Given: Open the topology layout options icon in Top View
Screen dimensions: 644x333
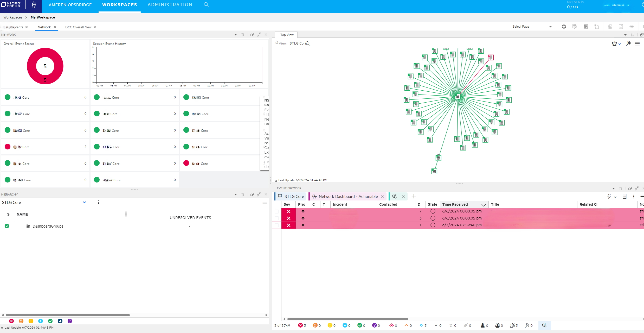Looking at the screenshot, I should [614, 43].
